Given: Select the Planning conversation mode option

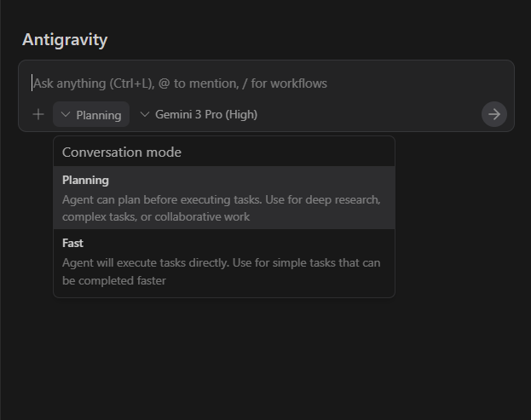Looking at the screenshot, I should pos(223,198).
